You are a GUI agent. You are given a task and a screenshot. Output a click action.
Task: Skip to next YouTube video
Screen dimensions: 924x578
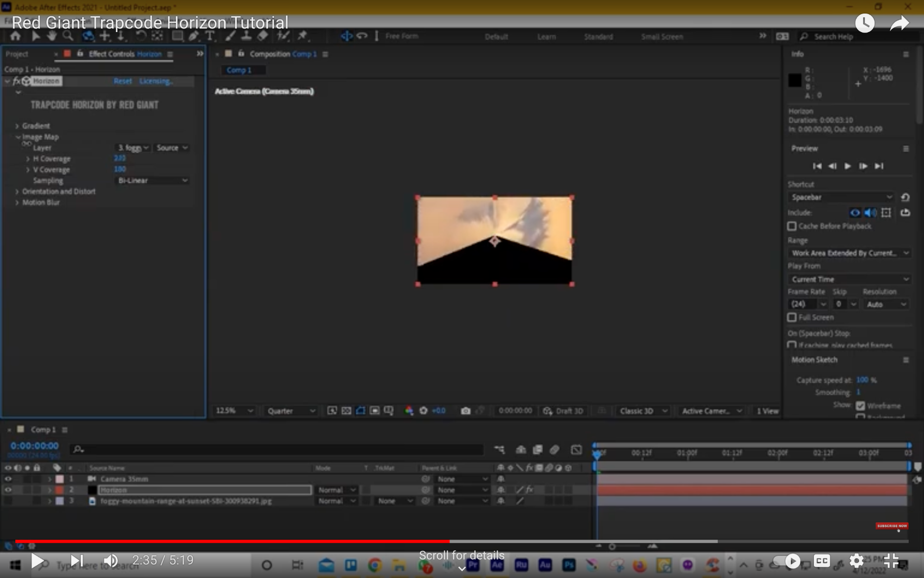pos(77,561)
